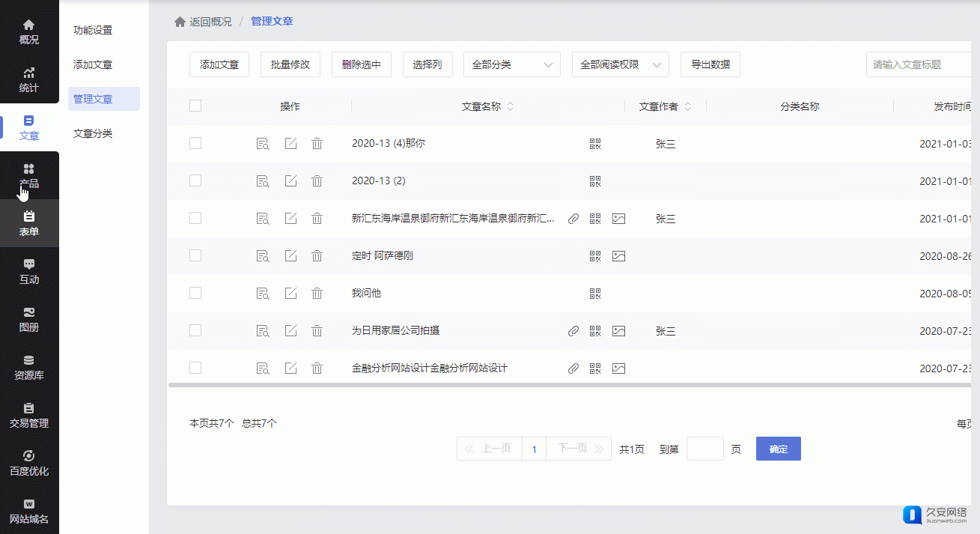Viewport: 980px width, 534px height.
Task: Check the row 2020-13 (4)那你
Action: (x=195, y=143)
